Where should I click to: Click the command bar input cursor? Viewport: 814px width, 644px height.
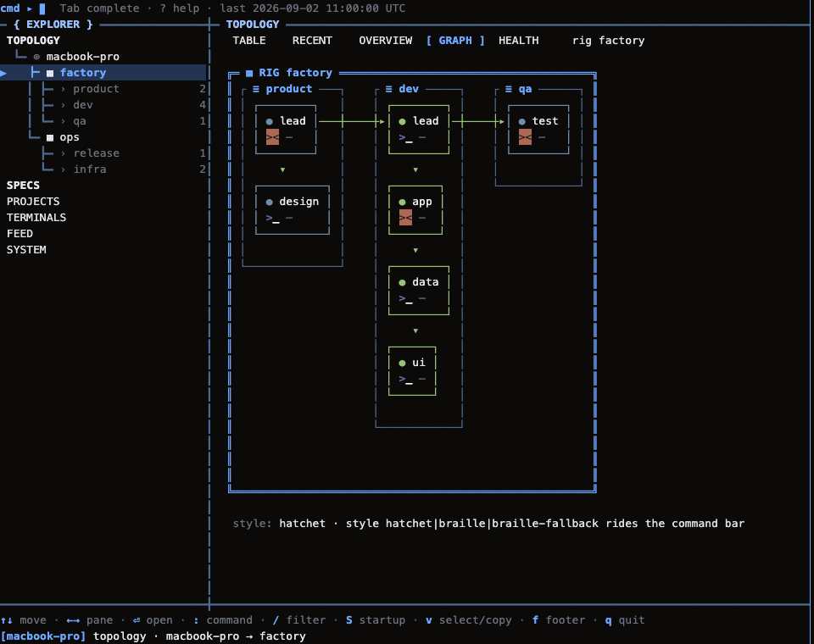[x=42, y=8]
